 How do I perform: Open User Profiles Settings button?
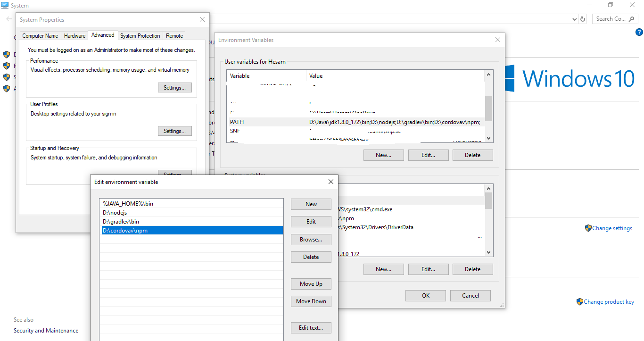pos(175,131)
